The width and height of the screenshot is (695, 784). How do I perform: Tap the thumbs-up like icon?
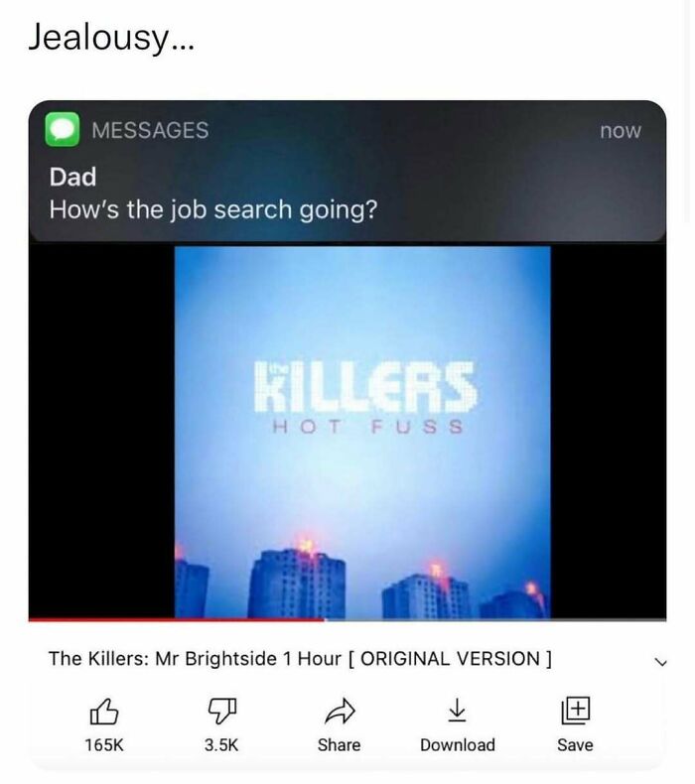(104, 711)
